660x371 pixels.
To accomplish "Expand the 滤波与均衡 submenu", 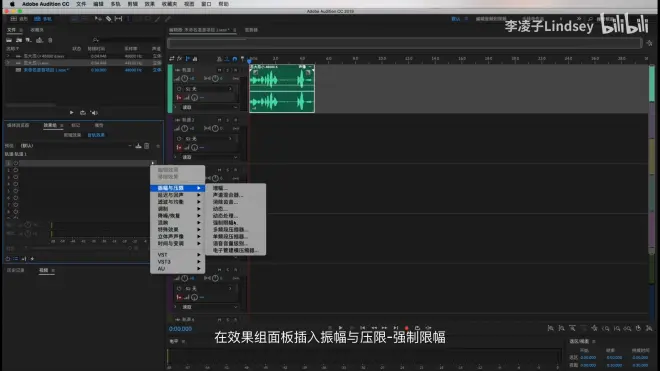I will [x=178, y=202].
